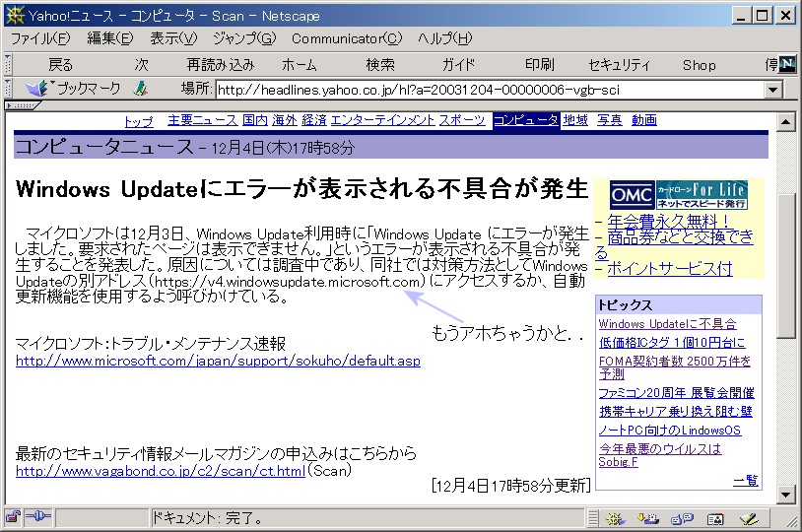Collapse the location toolbar grip handle
The height and width of the screenshot is (532, 802).
point(8,89)
